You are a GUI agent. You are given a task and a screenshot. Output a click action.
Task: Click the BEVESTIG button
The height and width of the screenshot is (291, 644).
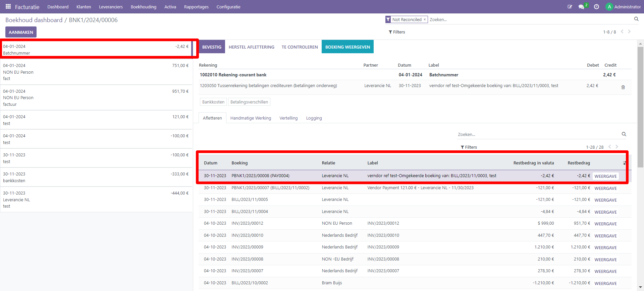[x=212, y=47]
